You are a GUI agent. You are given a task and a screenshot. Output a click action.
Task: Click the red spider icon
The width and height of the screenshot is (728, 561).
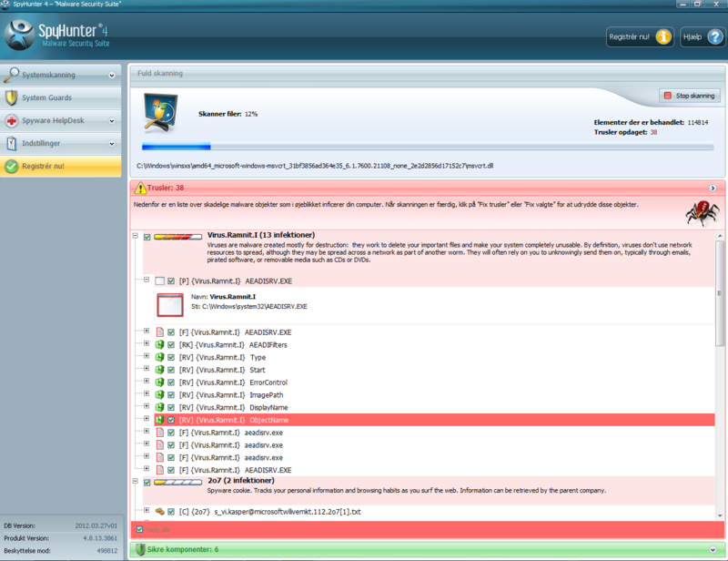point(702,212)
